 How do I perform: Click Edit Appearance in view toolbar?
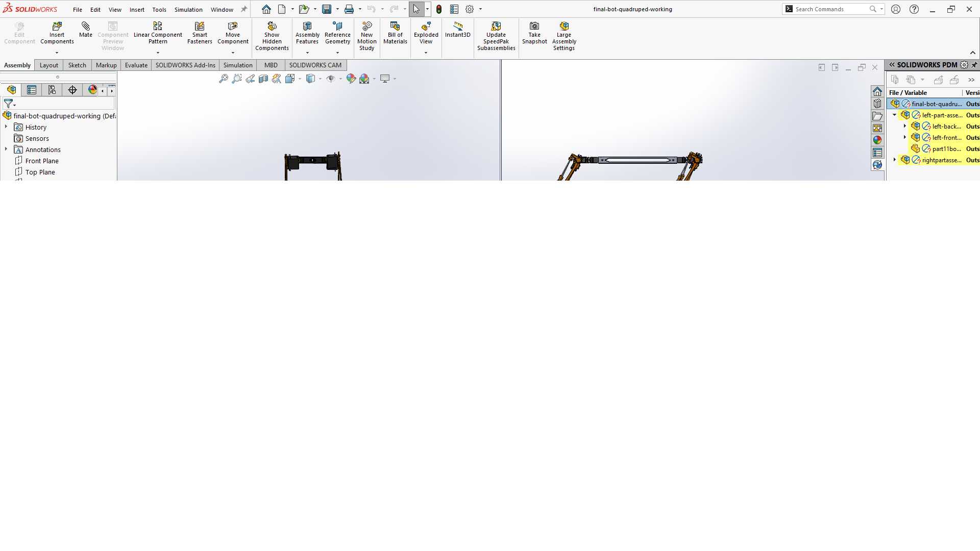pos(351,79)
